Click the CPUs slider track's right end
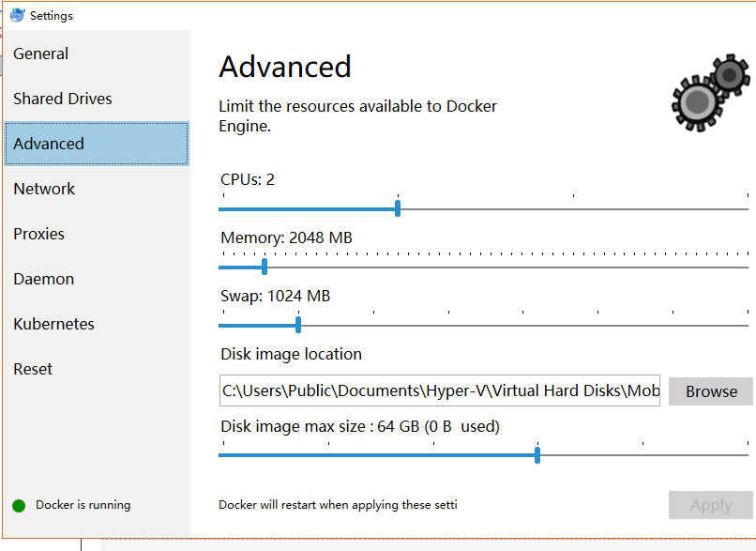The width and height of the screenshot is (756, 551). point(747,209)
